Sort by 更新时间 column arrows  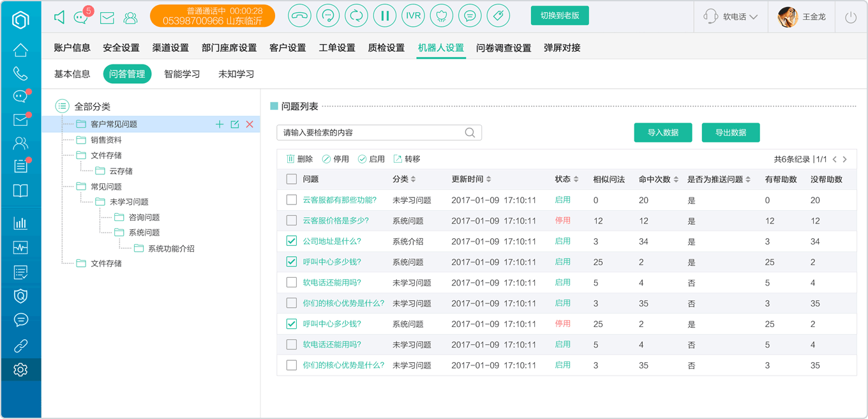pyautogui.click(x=489, y=179)
